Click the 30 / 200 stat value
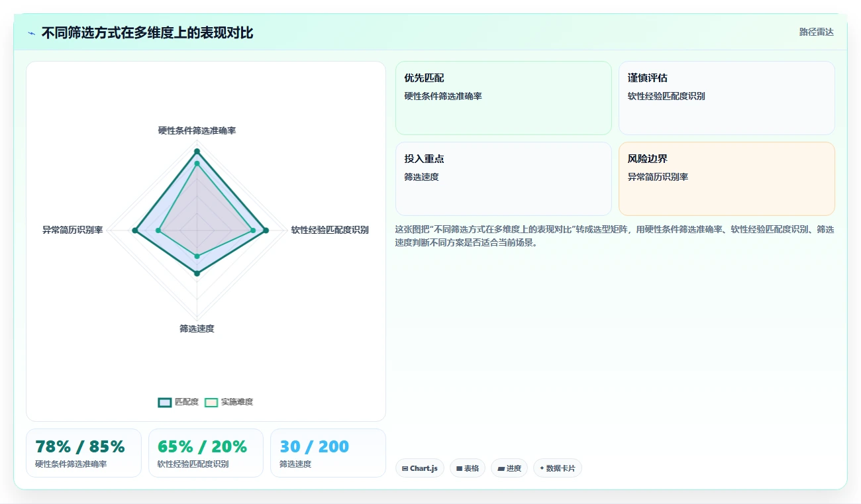This screenshot has height=504, width=861. [314, 446]
